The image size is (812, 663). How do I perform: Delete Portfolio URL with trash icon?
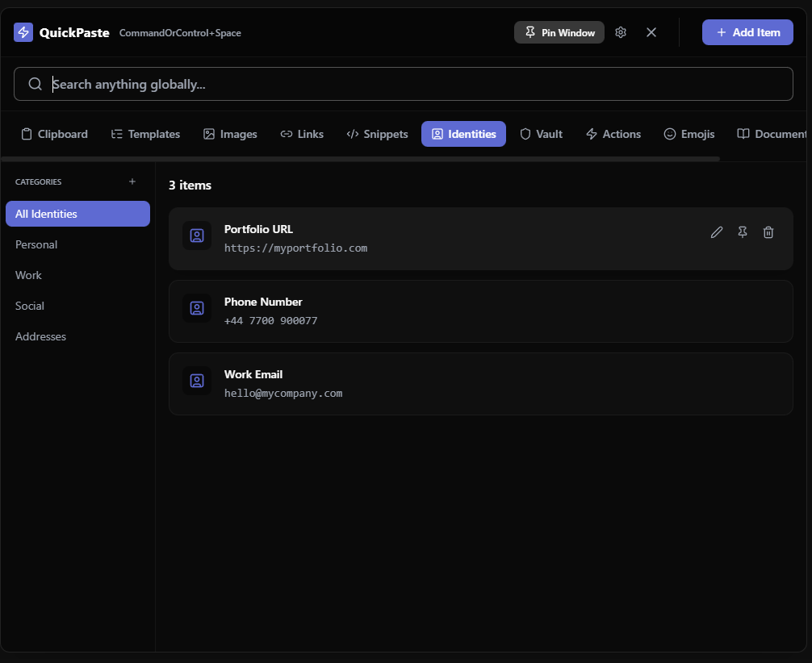(768, 232)
